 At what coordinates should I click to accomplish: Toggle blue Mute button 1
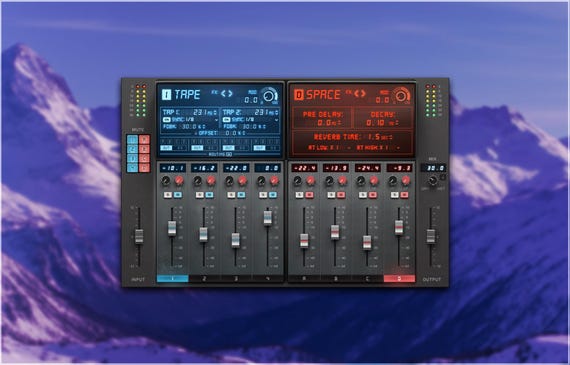(x=132, y=139)
